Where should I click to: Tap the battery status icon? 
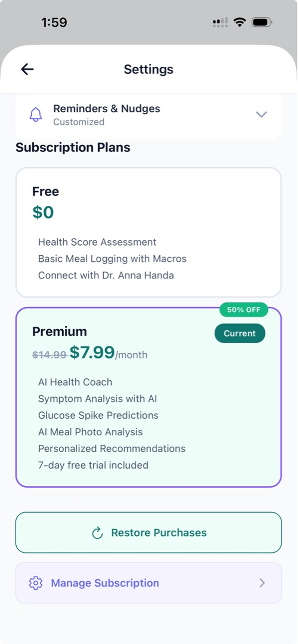[x=262, y=22]
